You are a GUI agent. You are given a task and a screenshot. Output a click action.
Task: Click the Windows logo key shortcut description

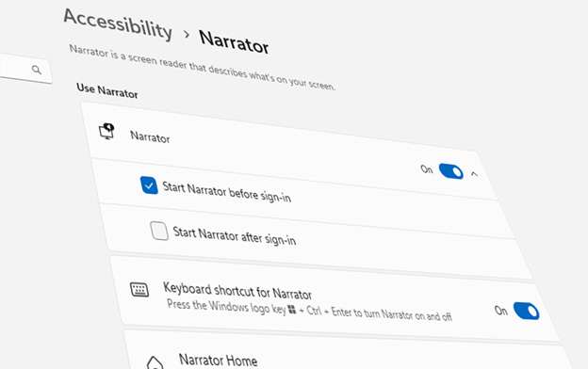[x=309, y=311]
